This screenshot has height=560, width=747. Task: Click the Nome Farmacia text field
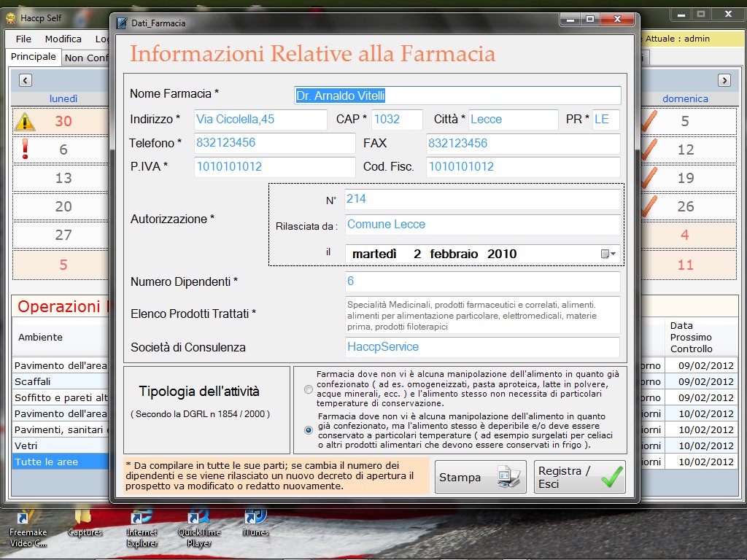coord(457,96)
